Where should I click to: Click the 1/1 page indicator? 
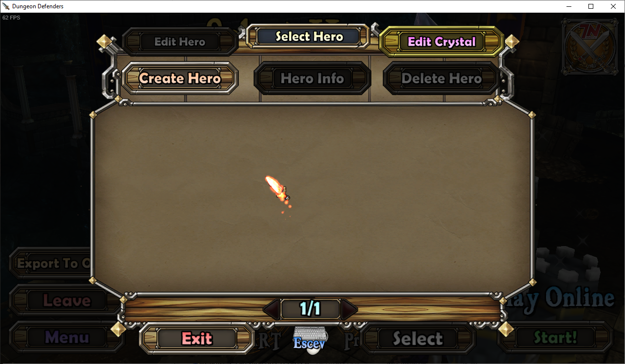pos(311,309)
